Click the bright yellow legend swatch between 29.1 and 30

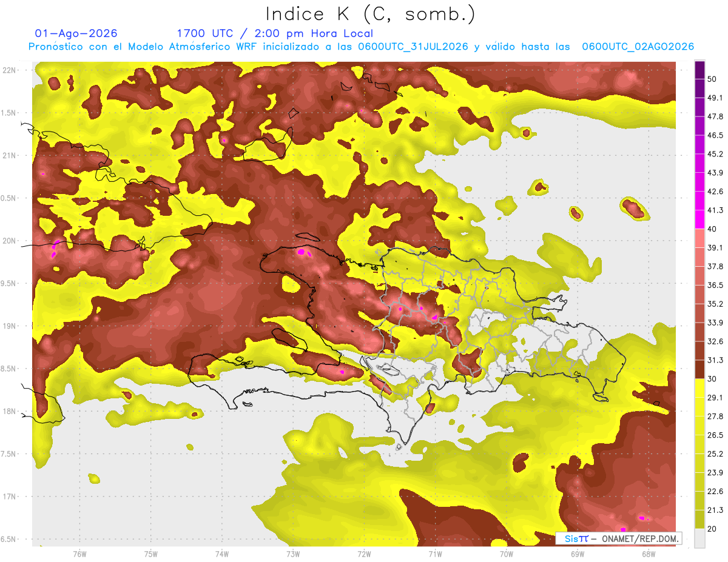[699, 388]
